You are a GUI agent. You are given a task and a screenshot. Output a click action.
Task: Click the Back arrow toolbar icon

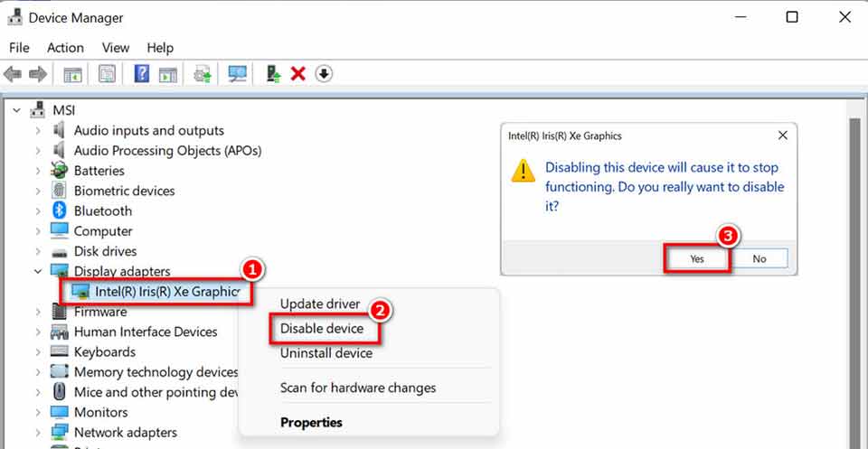13,74
